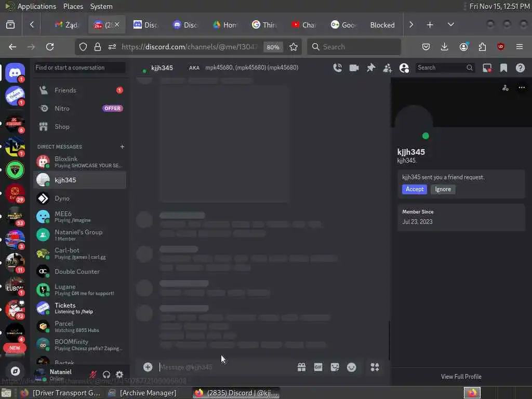Viewport: 532px width, 399px height.
Task: Open the Dyno direct message
Action: (79, 198)
